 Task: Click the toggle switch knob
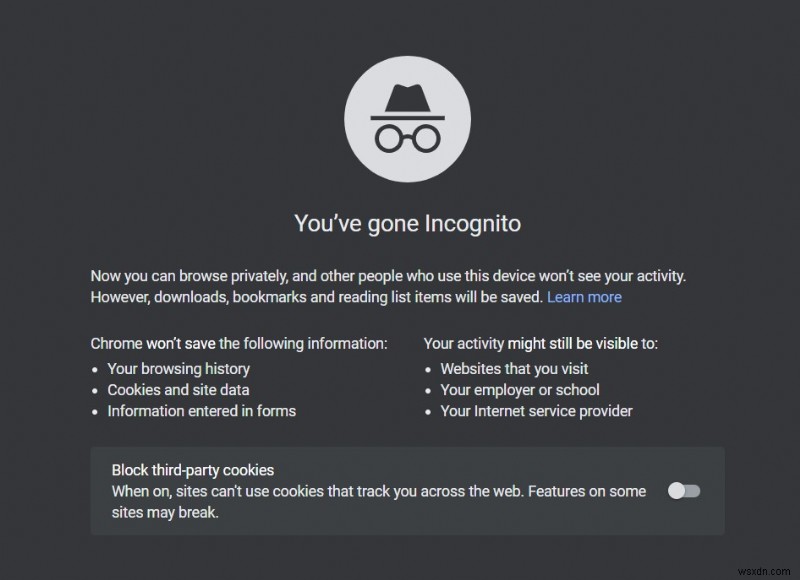[x=677, y=490]
